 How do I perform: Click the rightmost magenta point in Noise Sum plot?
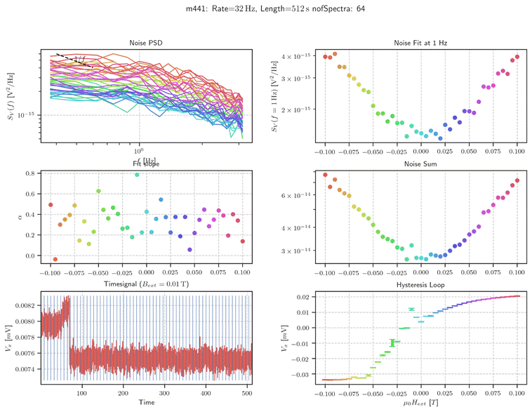pyautogui.click(x=517, y=181)
